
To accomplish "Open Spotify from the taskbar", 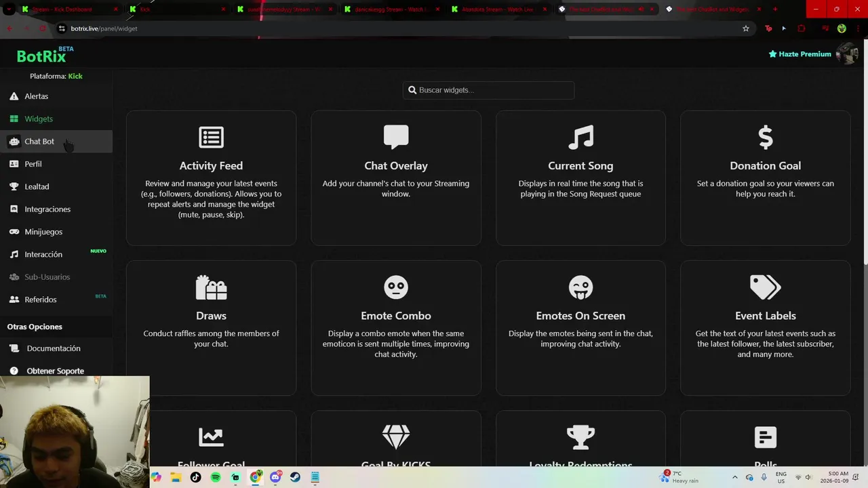I will (x=216, y=477).
